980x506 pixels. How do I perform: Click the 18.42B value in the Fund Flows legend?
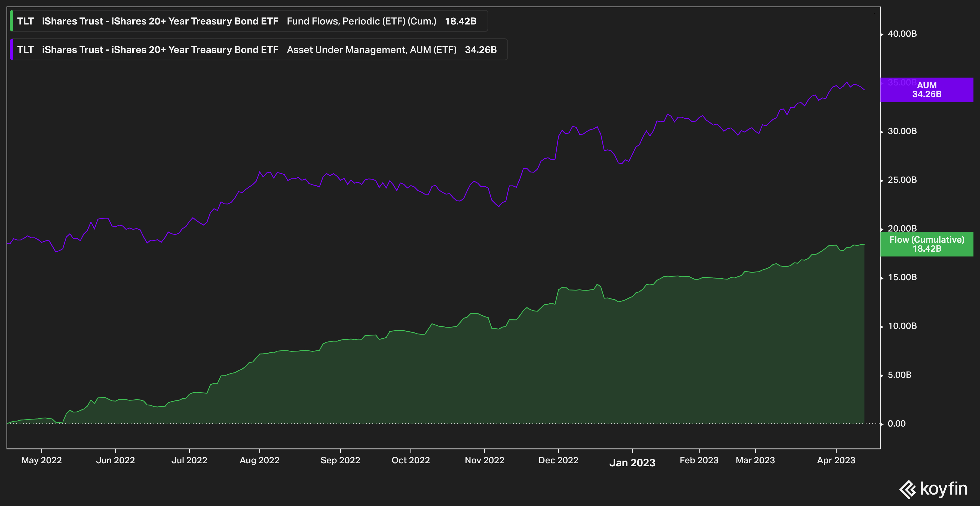point(461,21)
